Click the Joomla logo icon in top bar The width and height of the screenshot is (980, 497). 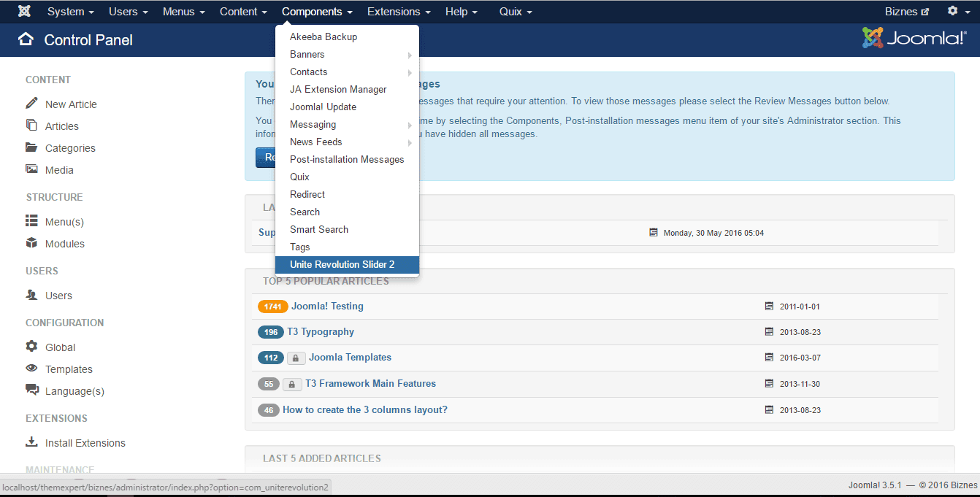[24, 12]
